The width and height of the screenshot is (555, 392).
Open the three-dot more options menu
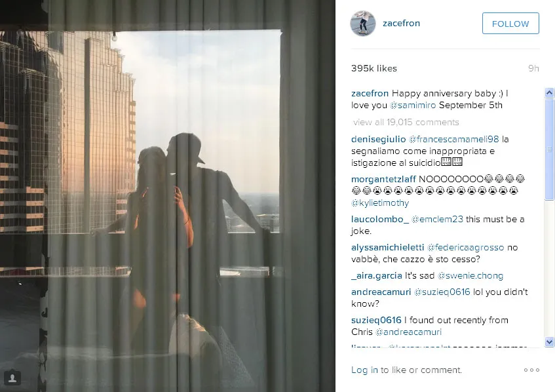pyautogui.click(x=531, y=370)
